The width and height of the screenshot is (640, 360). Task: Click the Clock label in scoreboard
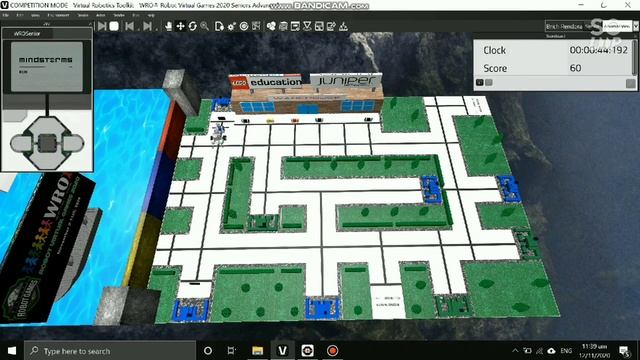tap(494, 50)
